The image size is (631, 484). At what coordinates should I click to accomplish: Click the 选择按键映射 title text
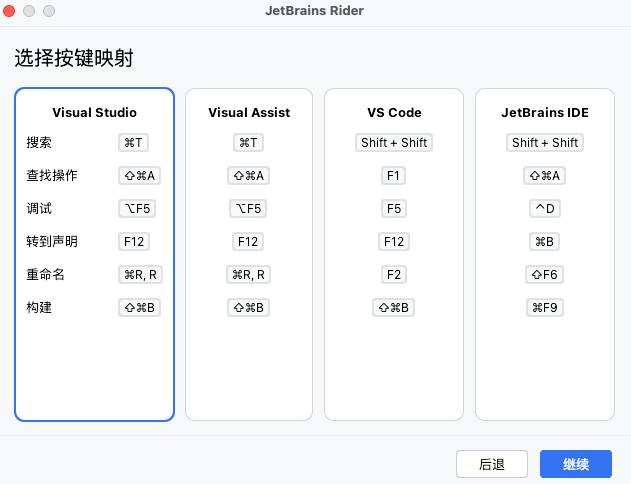tap(74, 58)
